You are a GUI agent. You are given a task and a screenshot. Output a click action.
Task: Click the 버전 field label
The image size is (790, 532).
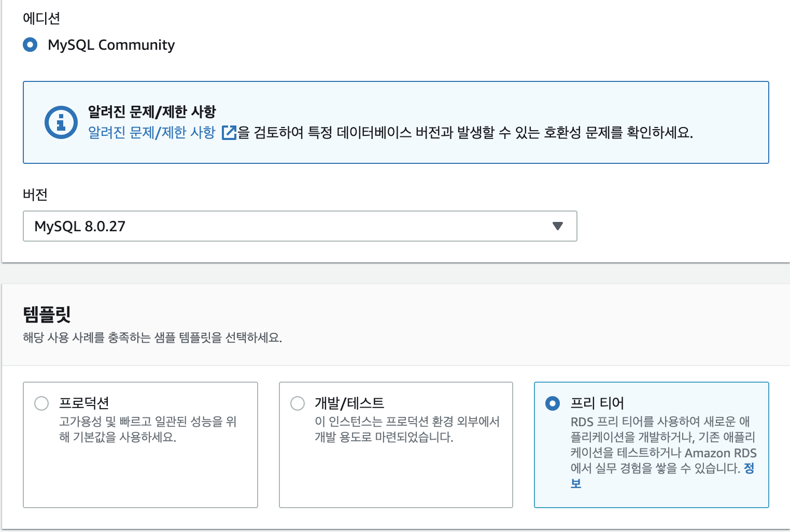point(35,194)
